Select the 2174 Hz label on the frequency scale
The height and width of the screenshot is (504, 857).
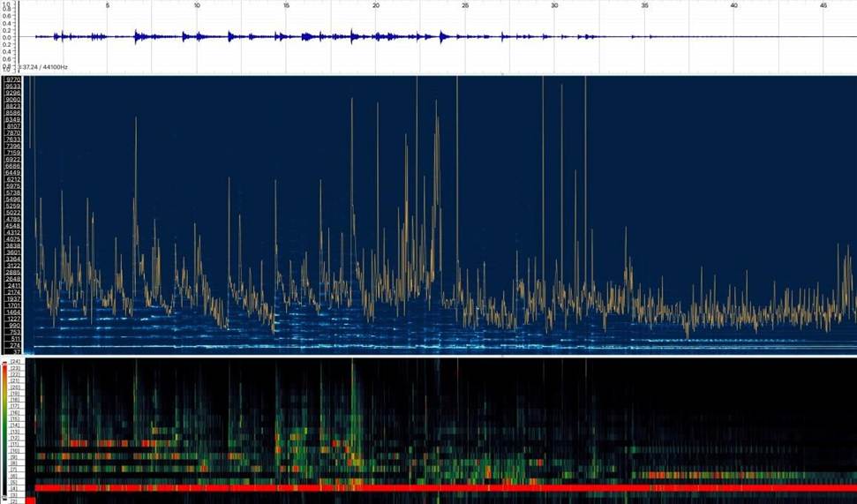coord(12,292)
